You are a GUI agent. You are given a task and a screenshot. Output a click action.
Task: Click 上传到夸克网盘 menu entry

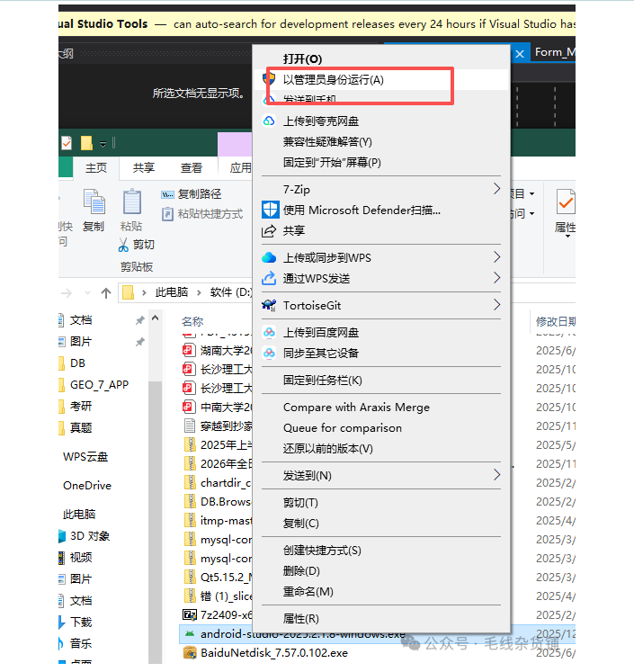320,121
